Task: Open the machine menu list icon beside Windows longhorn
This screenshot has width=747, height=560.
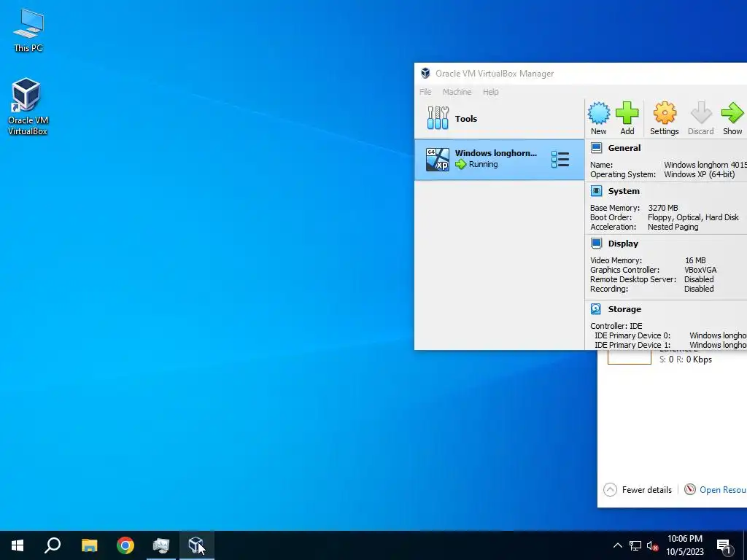Action: pos(560,160)
